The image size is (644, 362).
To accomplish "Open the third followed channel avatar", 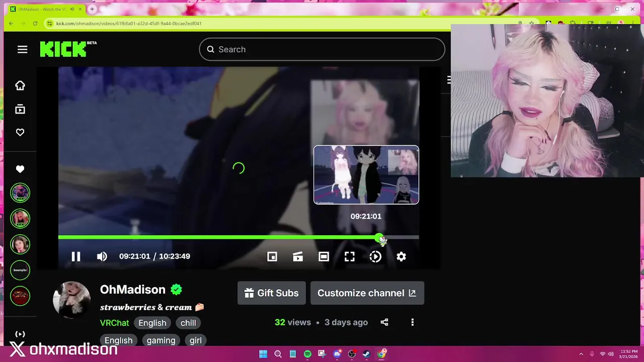I will (x=20, y=244).
